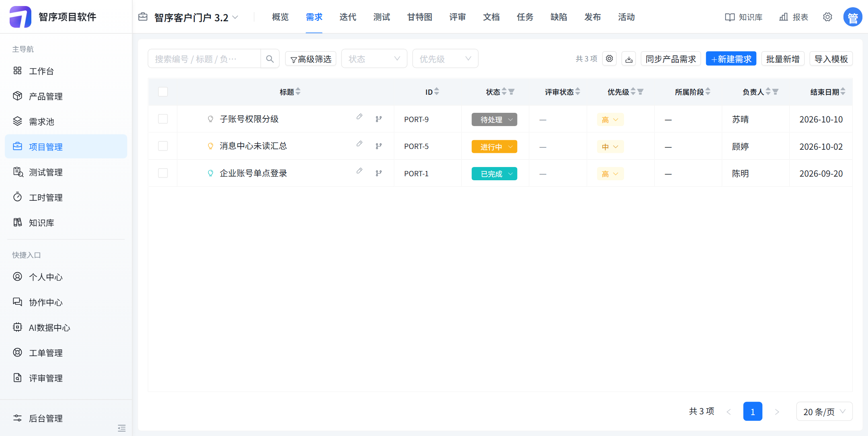The height and width of the screenshot is (436, 868).
Task: Toggle the select-all checkbox in table header
Action: click(x=163, y=92)
